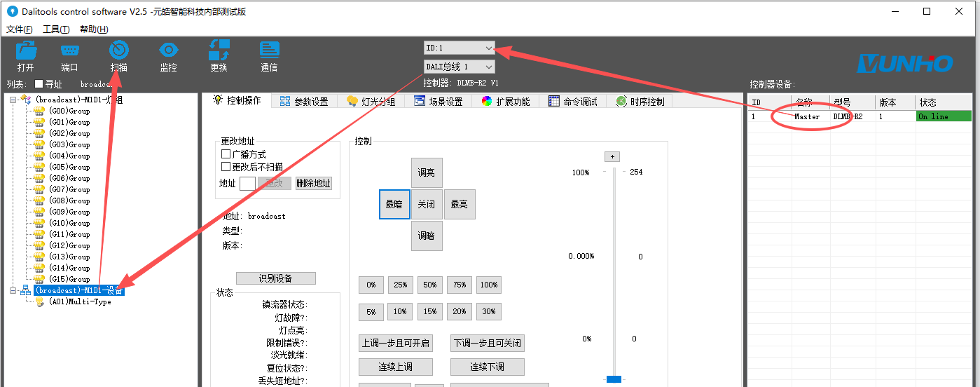980x387 pixels.
Task: Click the 连续上调 button
Action: (x=396, y=367)
